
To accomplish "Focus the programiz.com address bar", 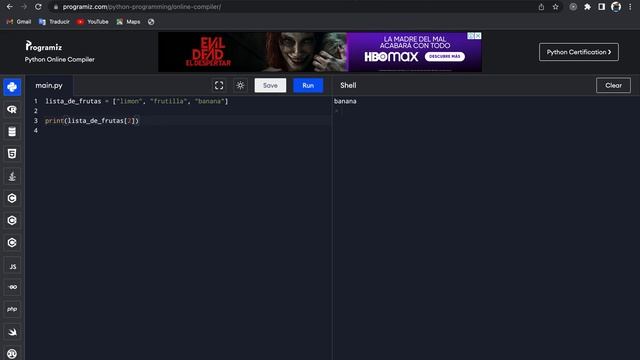I will [294, 7].
